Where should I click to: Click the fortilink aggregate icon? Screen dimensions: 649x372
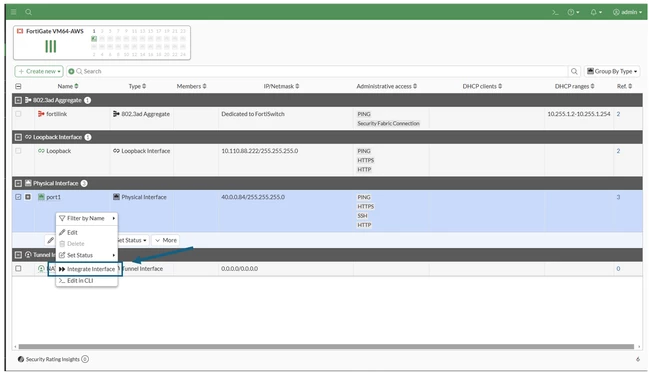[x=41, y=114]
